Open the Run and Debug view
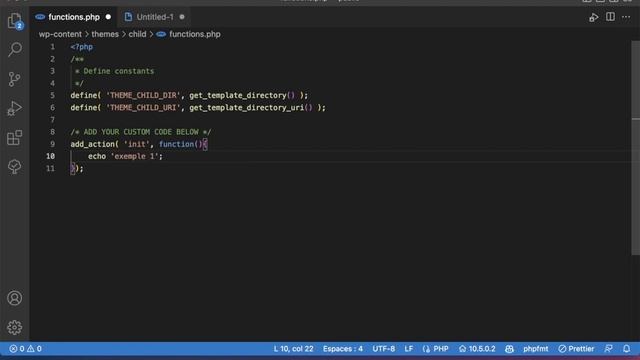 tap(15, 109)
